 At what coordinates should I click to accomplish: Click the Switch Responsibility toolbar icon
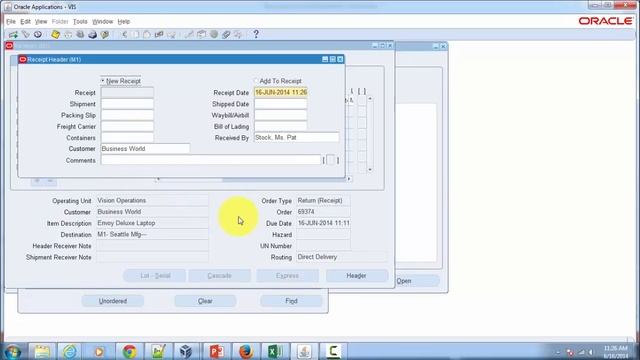click(80, 35)
